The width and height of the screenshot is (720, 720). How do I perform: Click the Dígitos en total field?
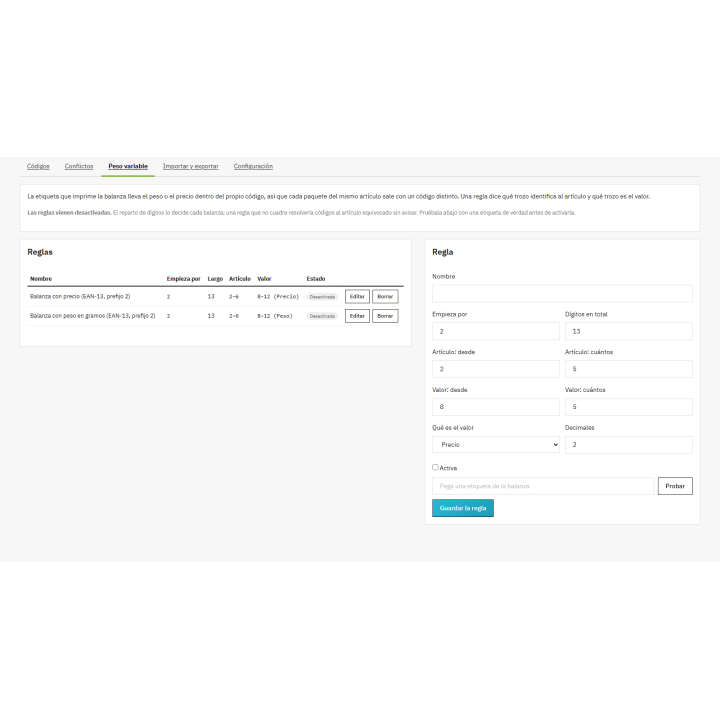click(629, 332)
